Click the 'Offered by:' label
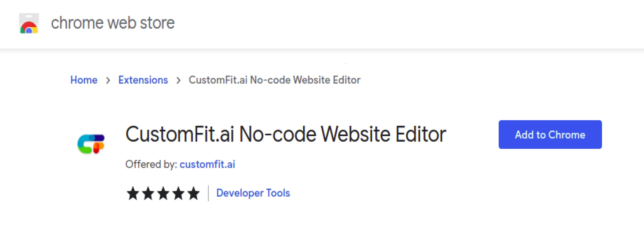 151,164
